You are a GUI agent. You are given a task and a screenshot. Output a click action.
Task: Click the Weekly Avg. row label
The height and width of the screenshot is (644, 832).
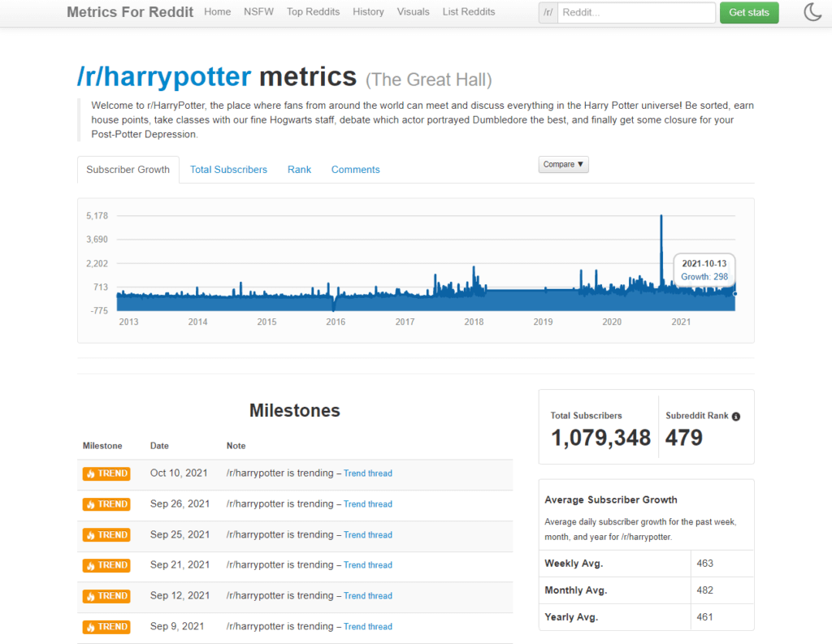(574, 564)
